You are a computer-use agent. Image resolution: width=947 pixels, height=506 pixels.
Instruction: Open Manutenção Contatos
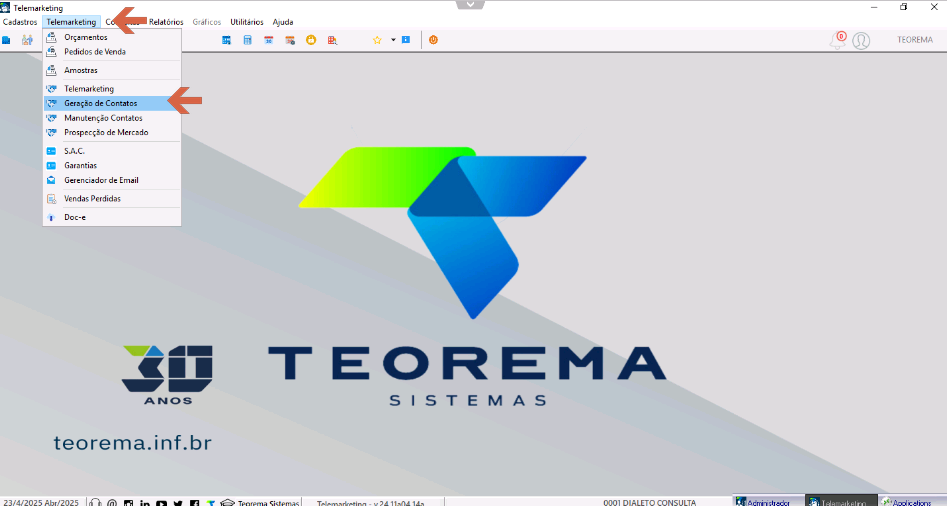(x=112, y=118)
